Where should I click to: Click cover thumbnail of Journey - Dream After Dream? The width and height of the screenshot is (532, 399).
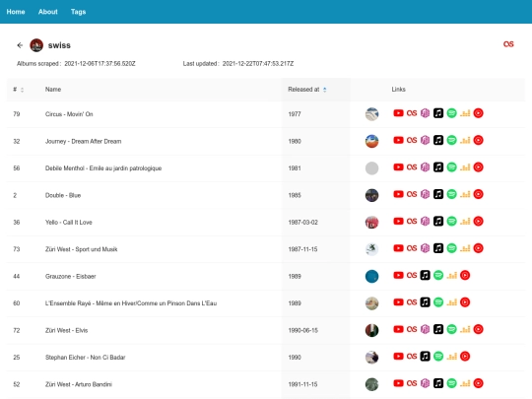click(371, 141)
